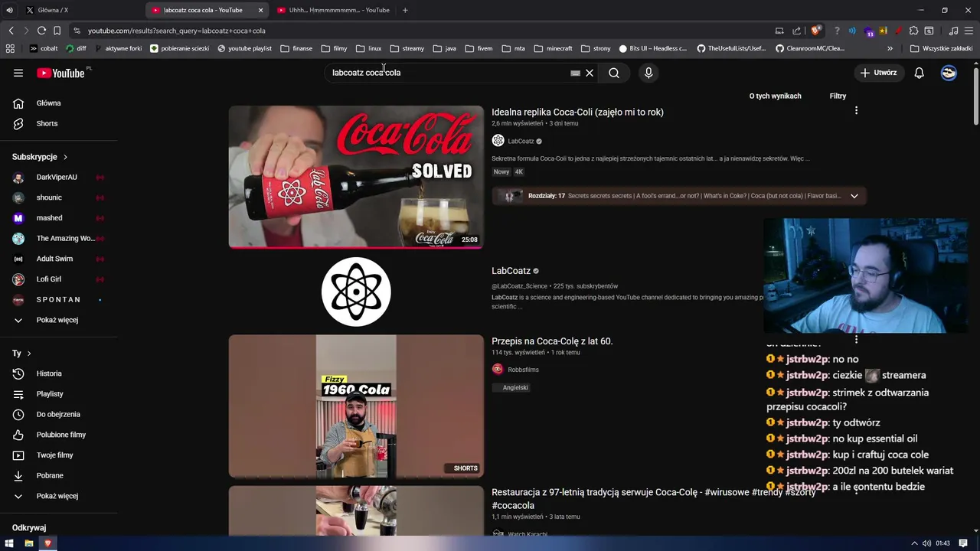Click O tych wynikach

[775, 96]
